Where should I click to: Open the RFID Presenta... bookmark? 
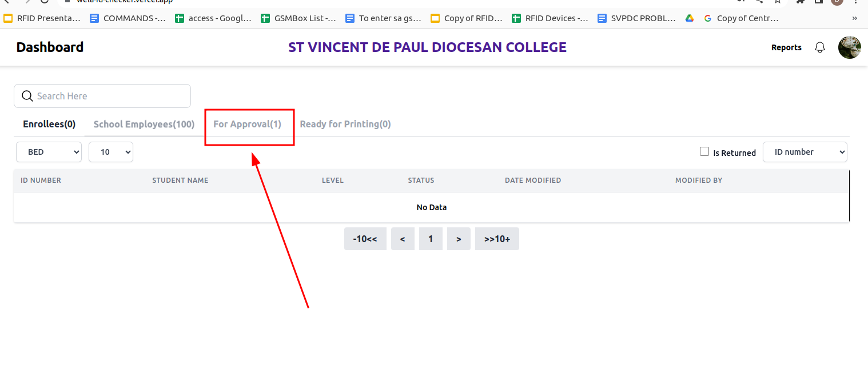pyautogui.click(x=42, y=18)
